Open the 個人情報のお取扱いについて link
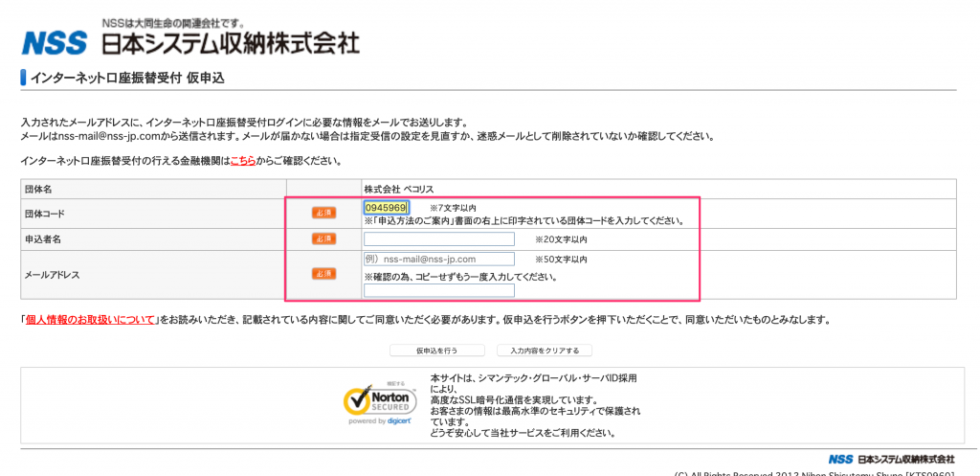Viewport: 980px width, 476px height. (90, 320)
